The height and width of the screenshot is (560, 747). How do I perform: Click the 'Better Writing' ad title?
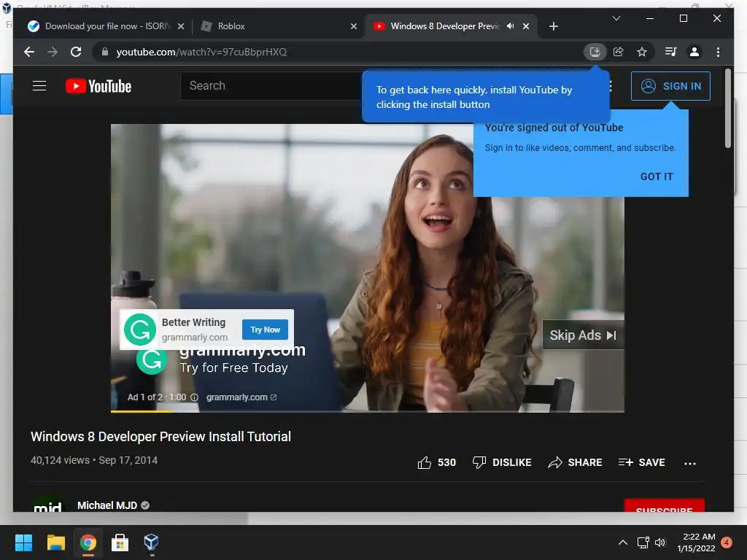pos(193,322)
